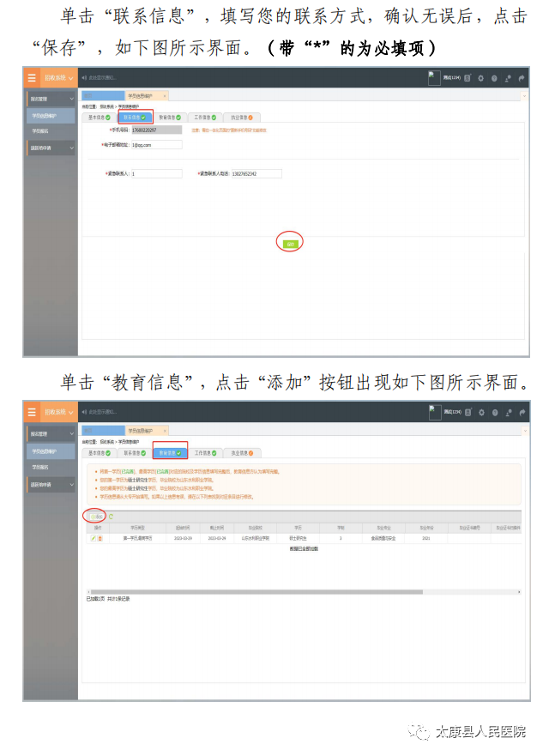Switch to blue home tab, contact-info screenshot

click(x=103, y=95)
